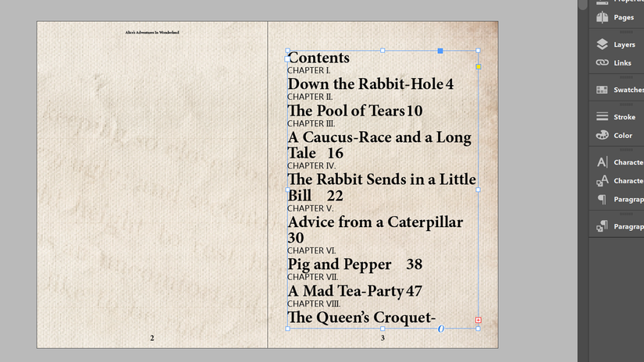The image size is (644, 362).
Task: Click 'Advice from a Caterpillar' entry
Action: (375, 222)
